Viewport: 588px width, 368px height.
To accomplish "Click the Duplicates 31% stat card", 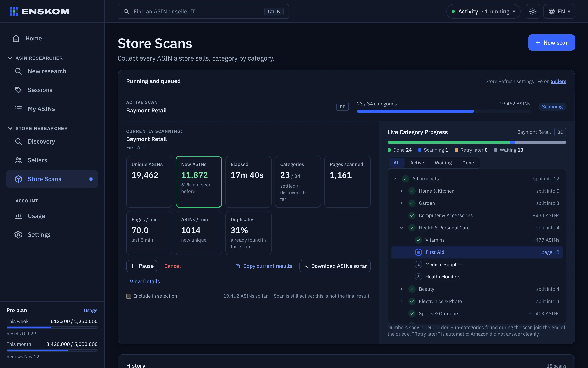I will [x=248, y=233].
